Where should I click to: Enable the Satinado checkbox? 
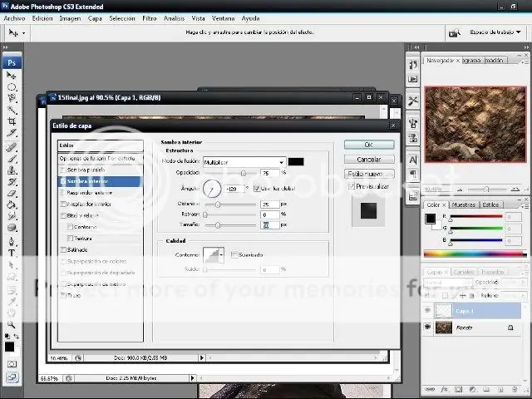click(x=63, y=249)
